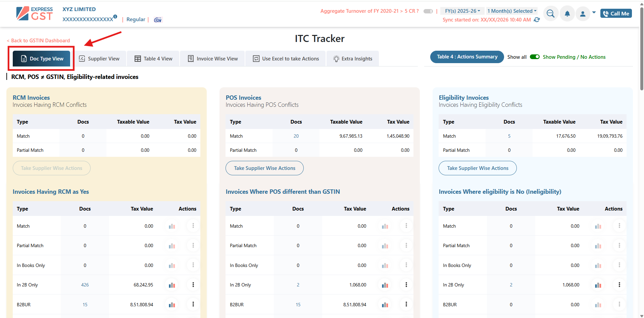The image size is (644, 318).
Task: Click Table 4 : Actions Summary button
Action: tap(467, 57)
